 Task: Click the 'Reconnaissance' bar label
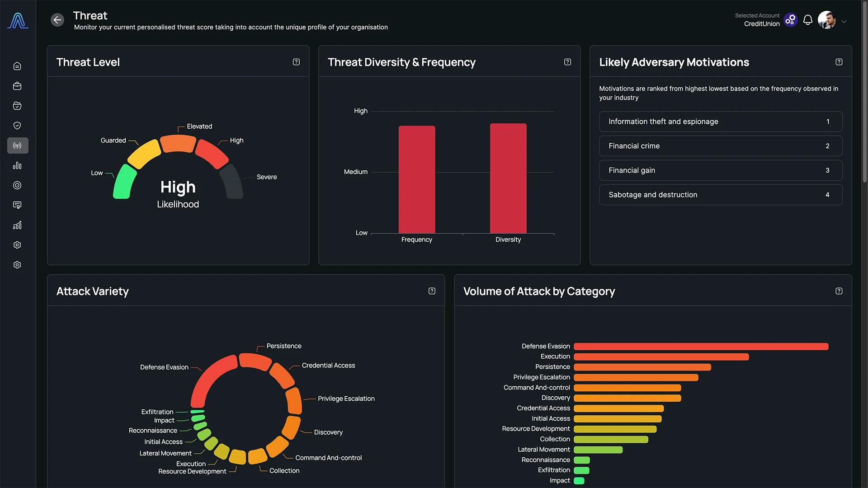546,460
